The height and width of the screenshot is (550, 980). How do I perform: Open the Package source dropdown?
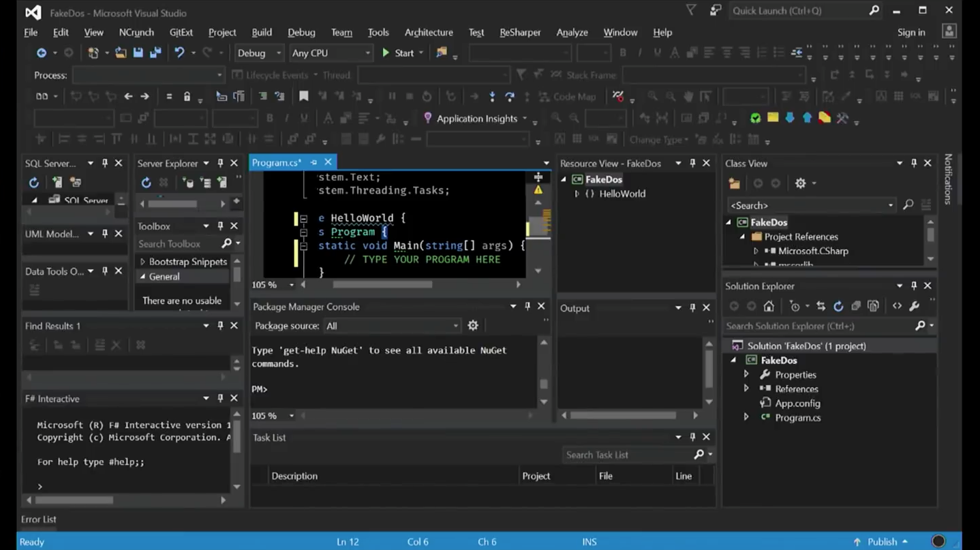point(392,326)
